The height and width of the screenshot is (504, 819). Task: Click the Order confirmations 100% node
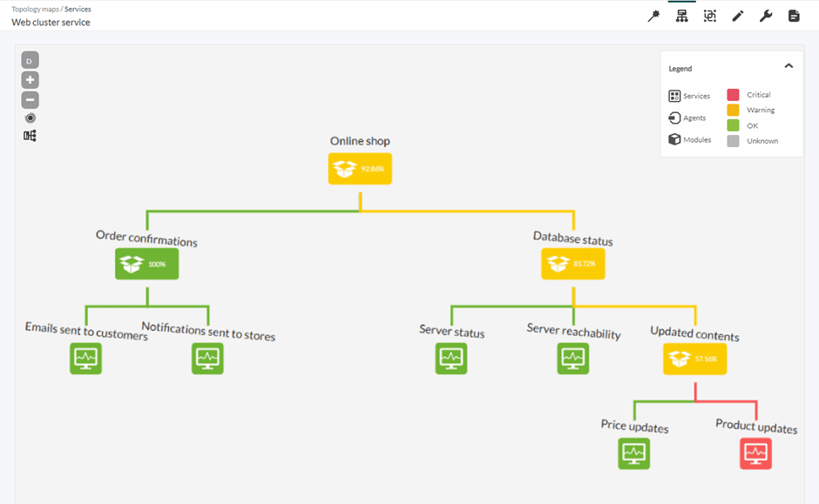[x=146, y=264]
